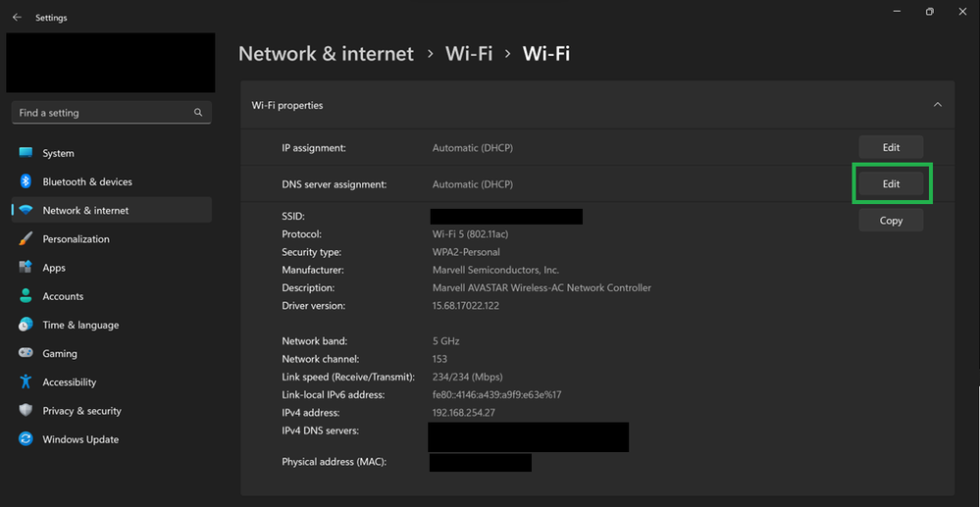This screenshot has width=980, height=507.
Task: Click the Windows Update sync icon
Action: click(26, 439)
